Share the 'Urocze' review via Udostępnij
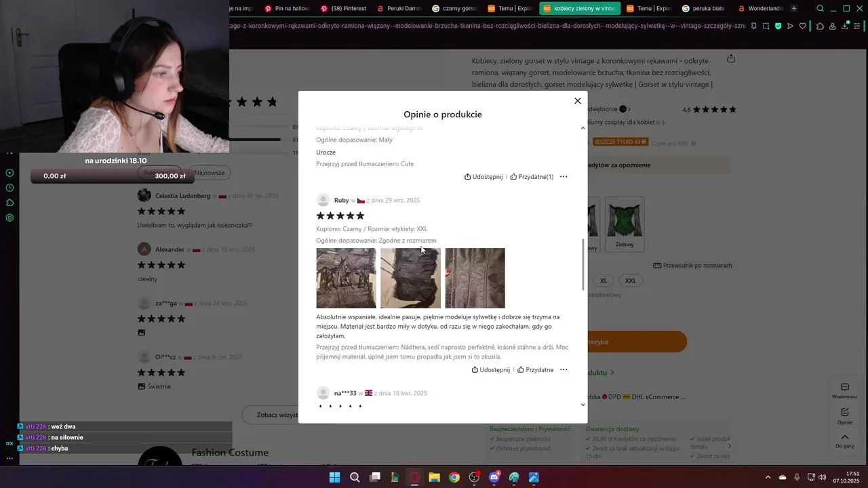Viewport: 868px width, 488px height. [x=484, y=177]
